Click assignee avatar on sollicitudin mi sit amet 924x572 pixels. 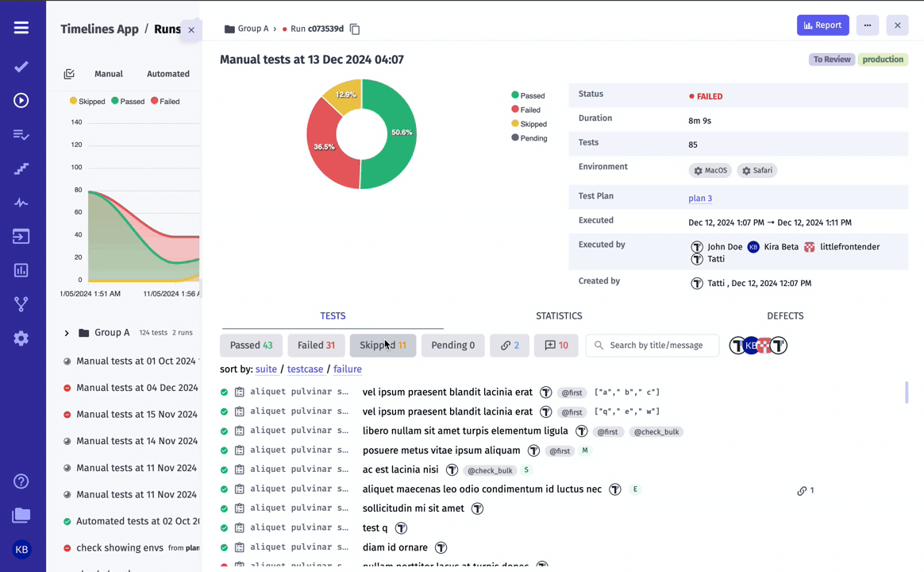(x=477, y=508)
